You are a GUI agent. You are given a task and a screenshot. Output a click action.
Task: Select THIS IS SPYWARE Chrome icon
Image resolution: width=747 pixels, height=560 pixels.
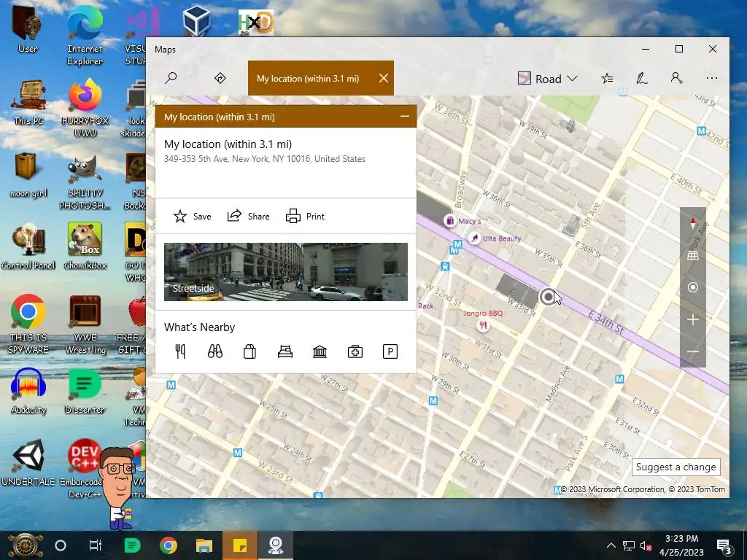28,324
